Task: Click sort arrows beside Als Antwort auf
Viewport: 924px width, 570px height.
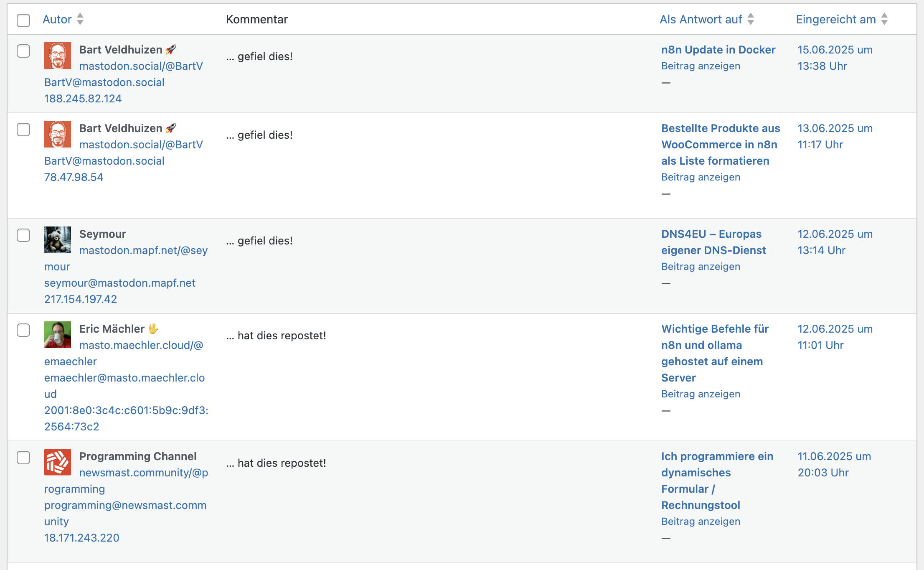Action: tap(751, 19)
